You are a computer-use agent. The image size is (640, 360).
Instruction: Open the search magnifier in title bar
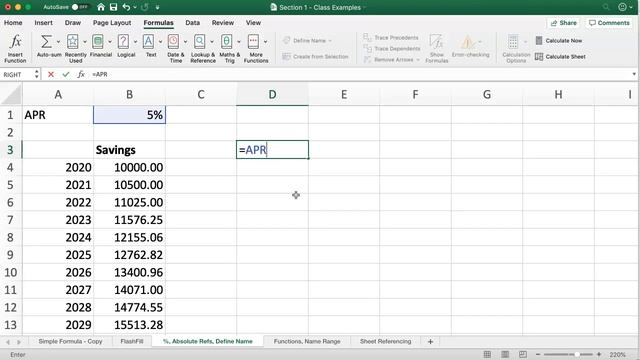[606, 7]
